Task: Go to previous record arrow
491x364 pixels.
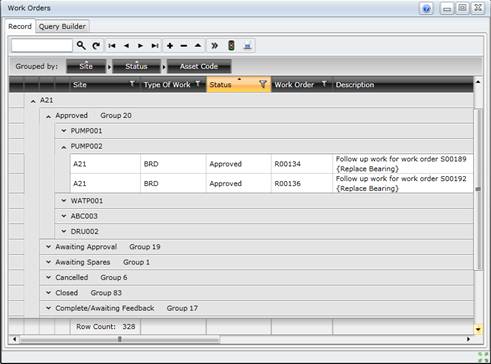Action: pyautogui.click(x=126, y=46)
